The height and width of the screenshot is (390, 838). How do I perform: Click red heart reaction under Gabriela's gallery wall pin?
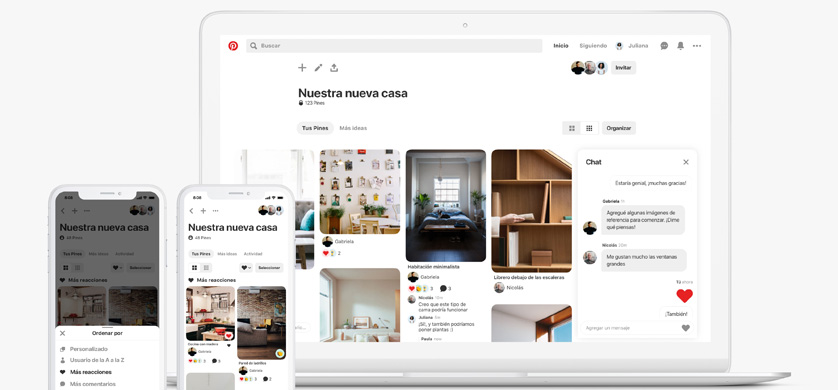point(325,253)
